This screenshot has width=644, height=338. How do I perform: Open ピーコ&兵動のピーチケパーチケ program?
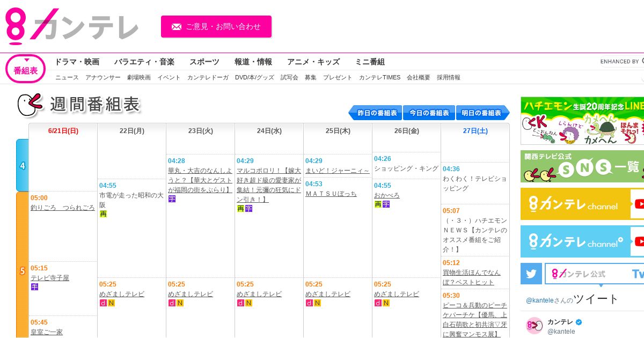(x=475, y=320)
